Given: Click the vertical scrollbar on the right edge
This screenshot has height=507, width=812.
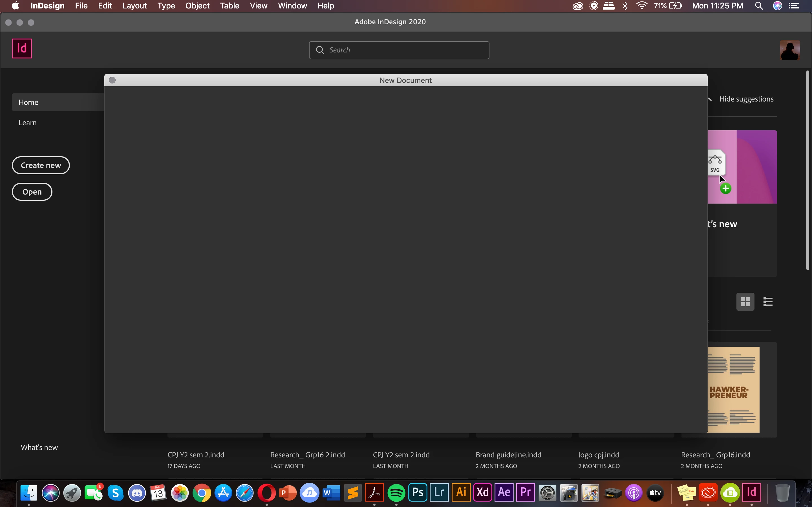Looking at the screenshot, I should (807, 170).
